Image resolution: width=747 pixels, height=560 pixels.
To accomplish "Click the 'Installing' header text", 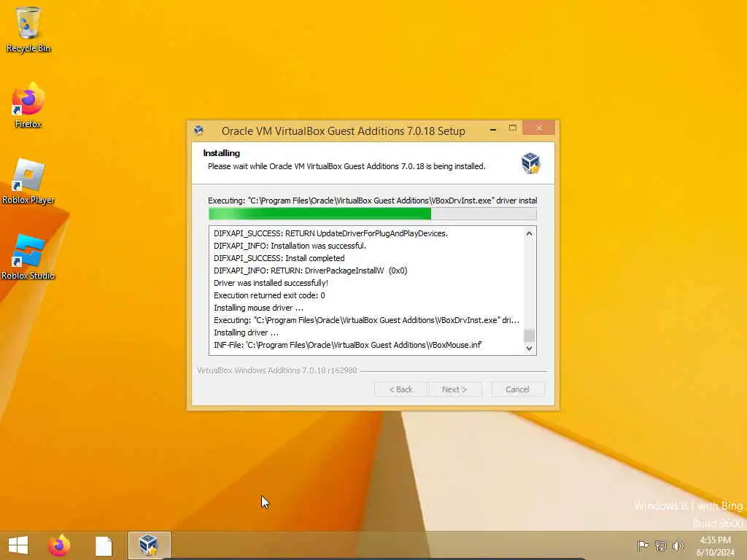I will pos(222,153).
